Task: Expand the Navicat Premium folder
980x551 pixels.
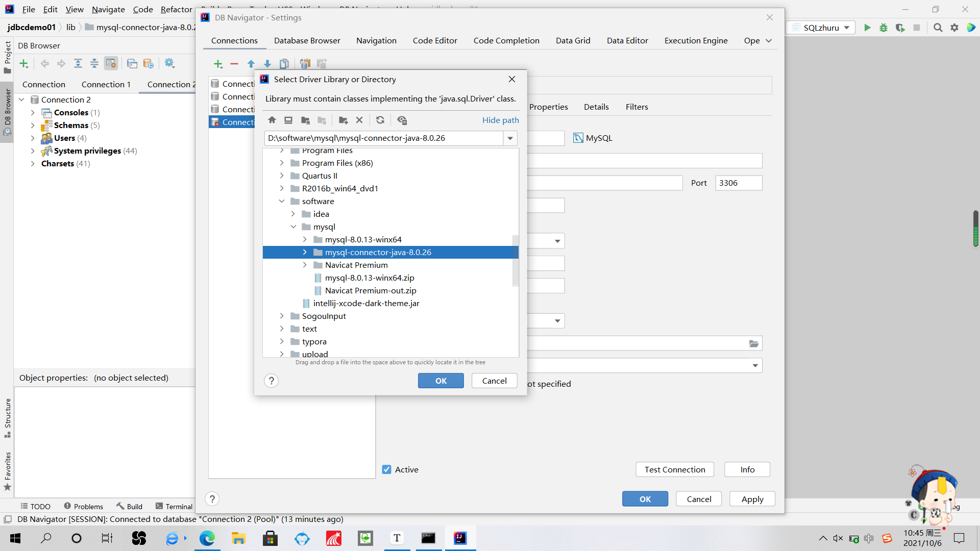Action: point(305,265)
